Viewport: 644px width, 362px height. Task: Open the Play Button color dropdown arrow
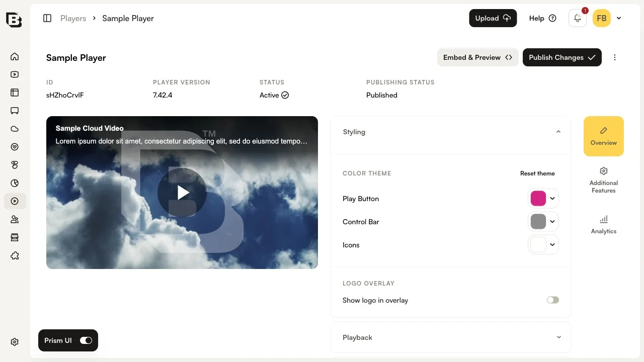(552, 199)
